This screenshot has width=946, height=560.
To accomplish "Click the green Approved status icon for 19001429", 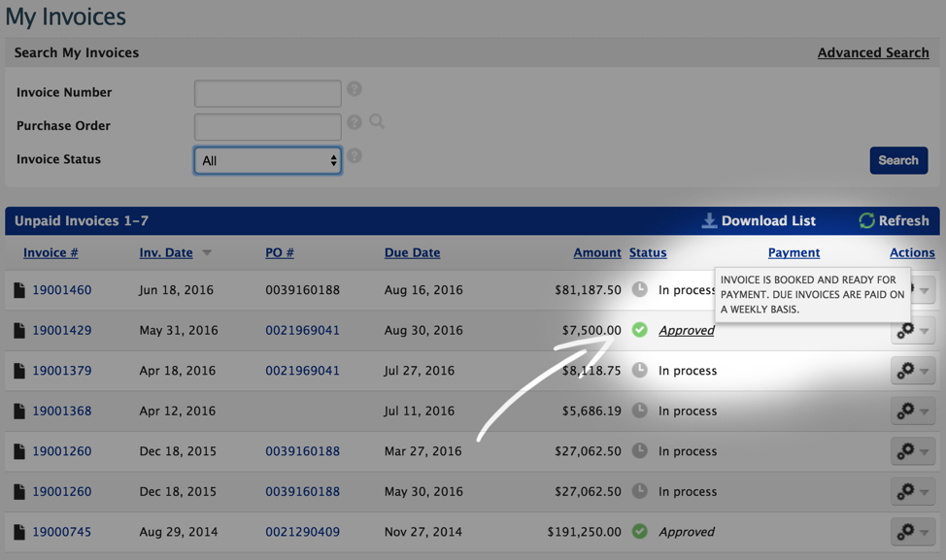I will coord(639,330).
